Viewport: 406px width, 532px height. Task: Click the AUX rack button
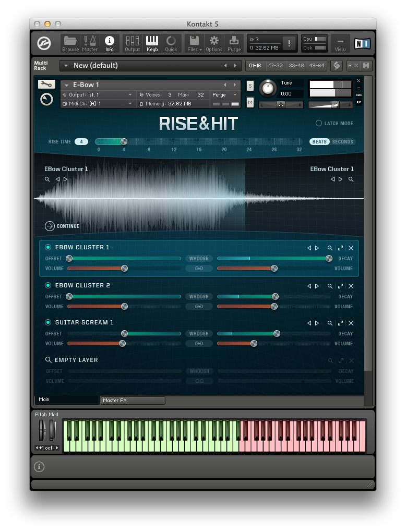pos(353,66)
